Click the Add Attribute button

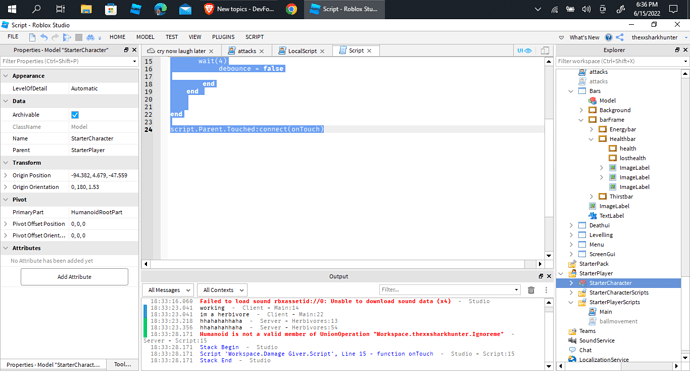point(74,277)
